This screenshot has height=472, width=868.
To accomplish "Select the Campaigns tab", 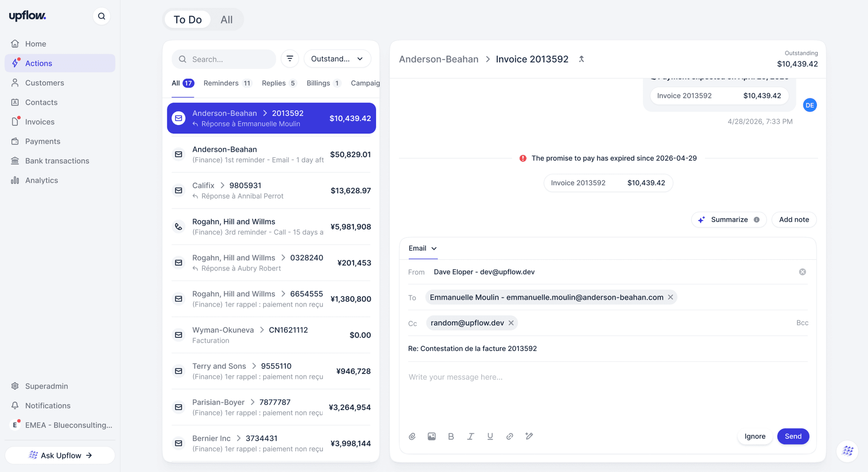I will tap(365, 83).
